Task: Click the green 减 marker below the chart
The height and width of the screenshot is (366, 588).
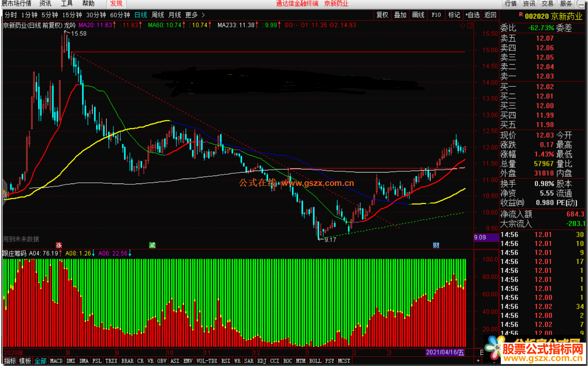Action: (152, 245)
